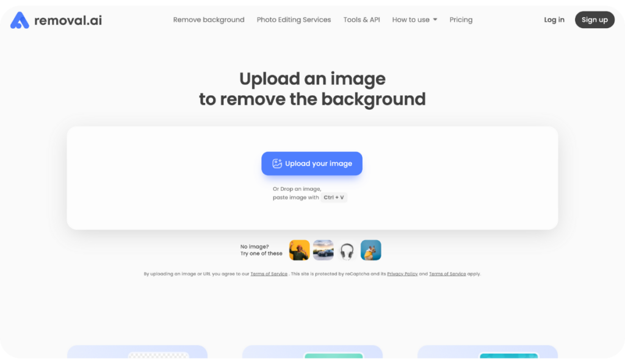
Task: Select the headphones sample image
Action: [x=347, y=249]
